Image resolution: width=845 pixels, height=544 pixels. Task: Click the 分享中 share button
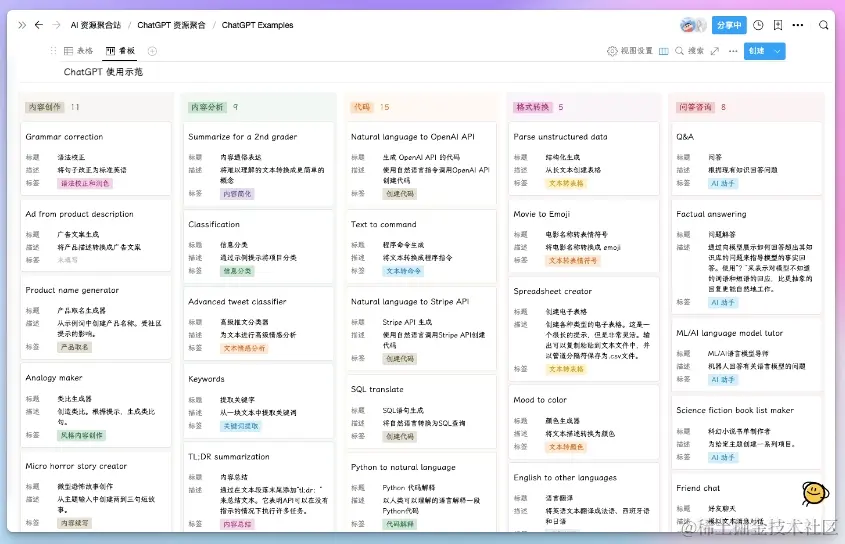(x=729, y=25)
